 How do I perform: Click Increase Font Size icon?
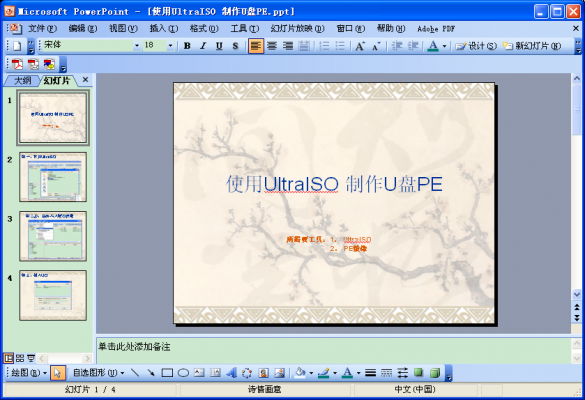pyautogui.click(x=360, y=46)
